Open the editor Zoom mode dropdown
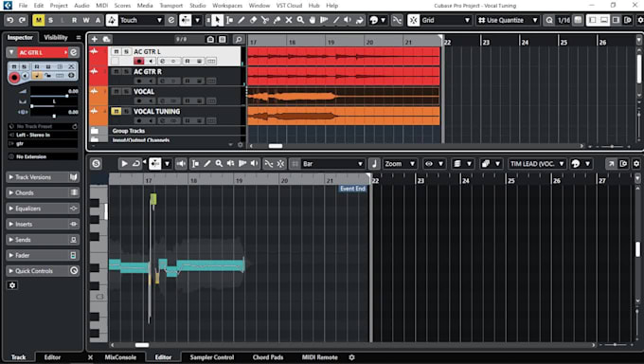 click(400, 164)
